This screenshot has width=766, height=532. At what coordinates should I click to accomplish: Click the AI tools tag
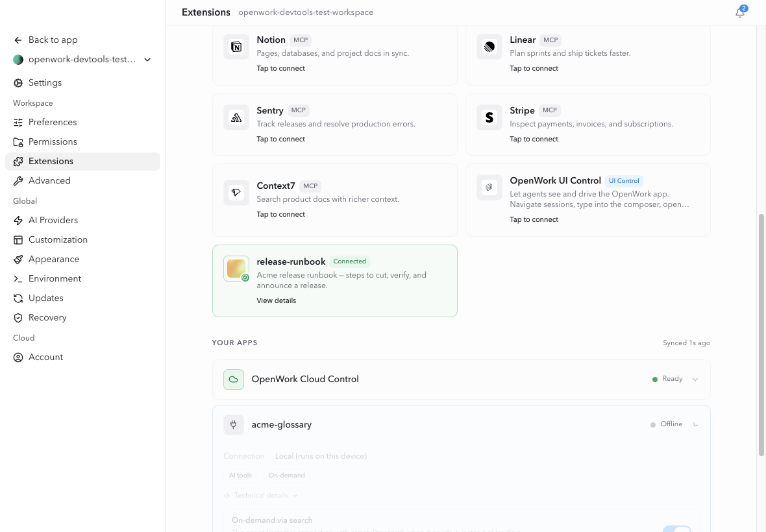tap(240, 476)
